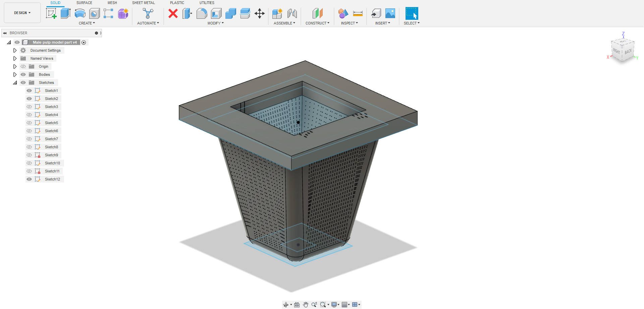Toggle visibility of Male pulp model part
Image resolution: width=644 pixels, height=309 pixels.
pos(17,42)
